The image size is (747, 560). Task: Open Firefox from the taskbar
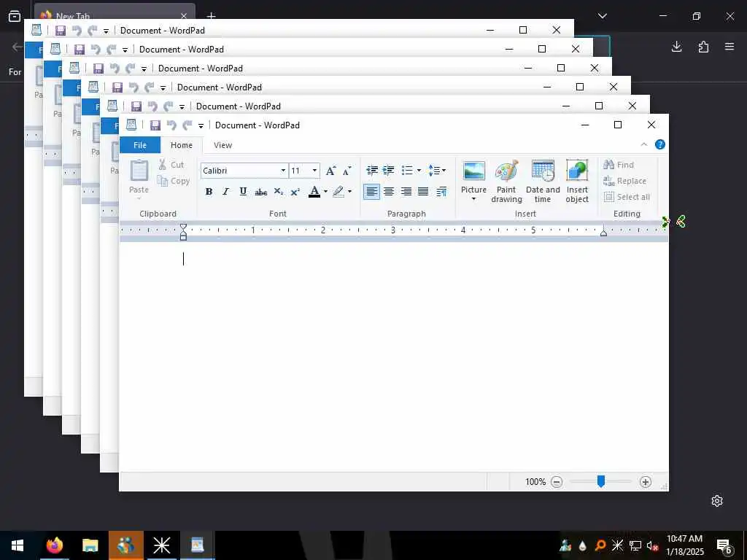pos(54,545)
